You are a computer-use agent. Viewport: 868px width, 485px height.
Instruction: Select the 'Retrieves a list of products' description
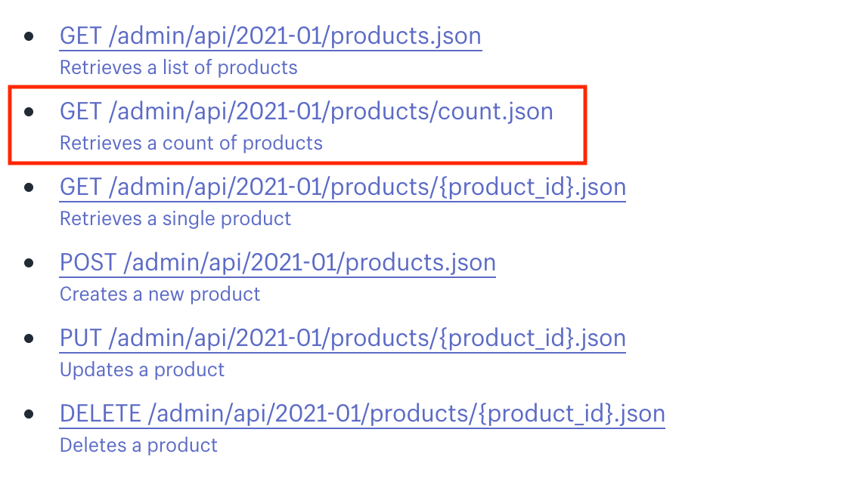178,67
